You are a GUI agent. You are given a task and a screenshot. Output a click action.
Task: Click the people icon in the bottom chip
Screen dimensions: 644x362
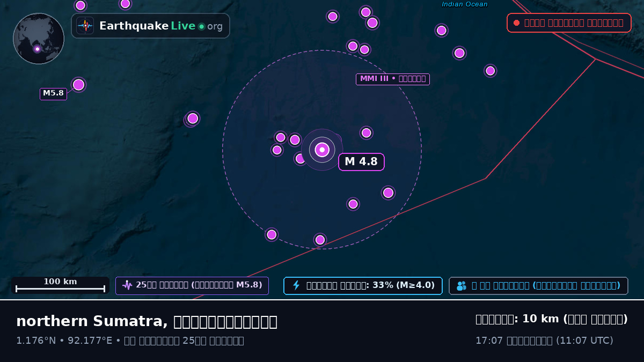pyautogui.click(x=462, y=286)
